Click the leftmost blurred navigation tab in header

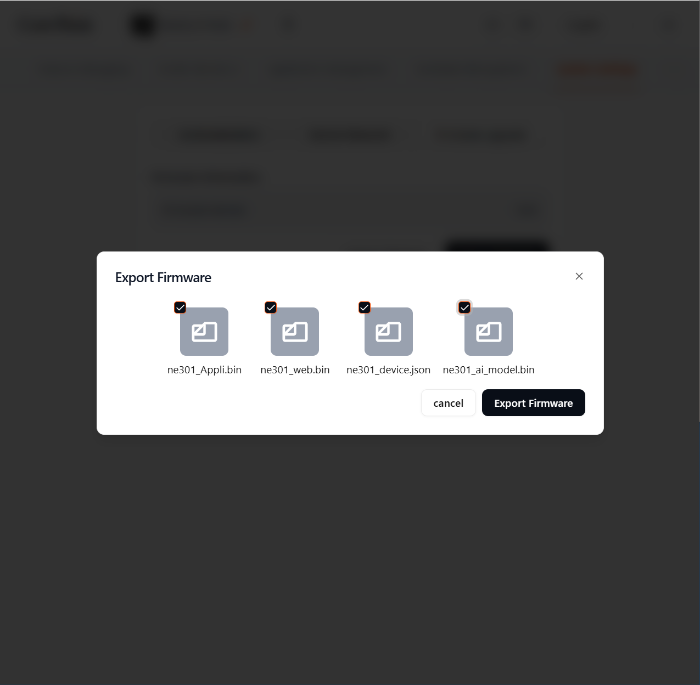[83, 70]
